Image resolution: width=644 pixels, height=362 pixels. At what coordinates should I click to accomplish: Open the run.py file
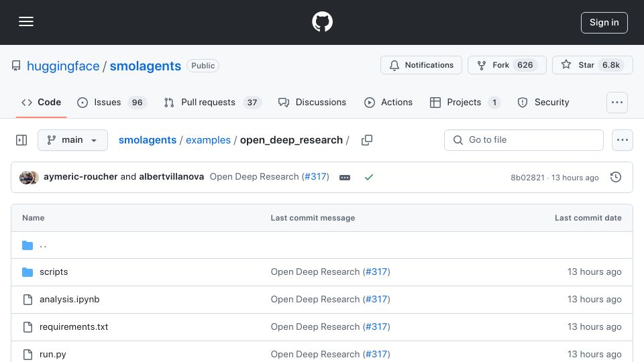click(52, 354)
